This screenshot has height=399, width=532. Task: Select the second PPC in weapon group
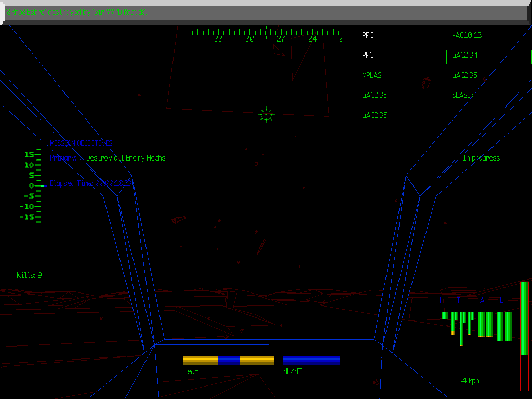pyautogui.click(x=367, y=55)
